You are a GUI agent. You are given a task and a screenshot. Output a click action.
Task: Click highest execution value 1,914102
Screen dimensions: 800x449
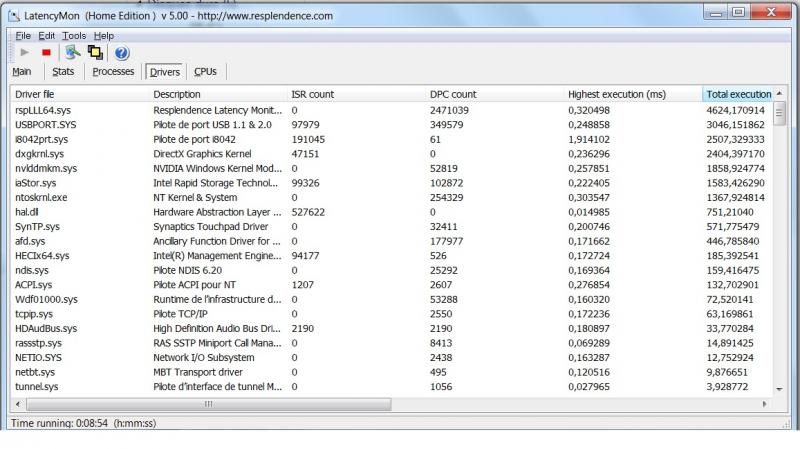point(589,139)
